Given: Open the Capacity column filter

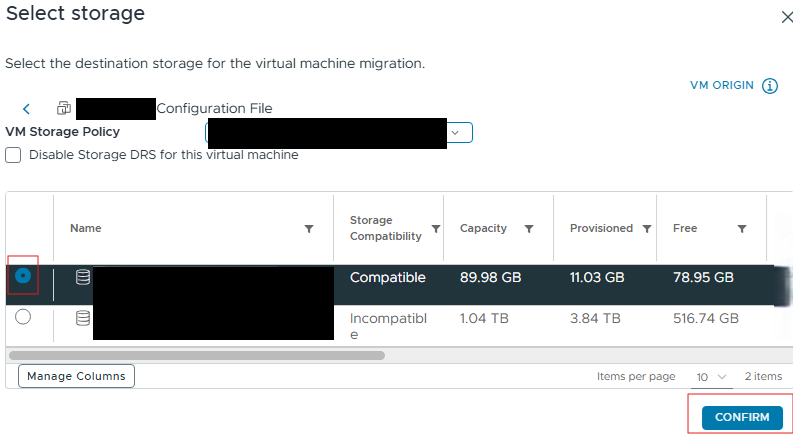Looking at the screenshot, I should click(x=529, y=229).
